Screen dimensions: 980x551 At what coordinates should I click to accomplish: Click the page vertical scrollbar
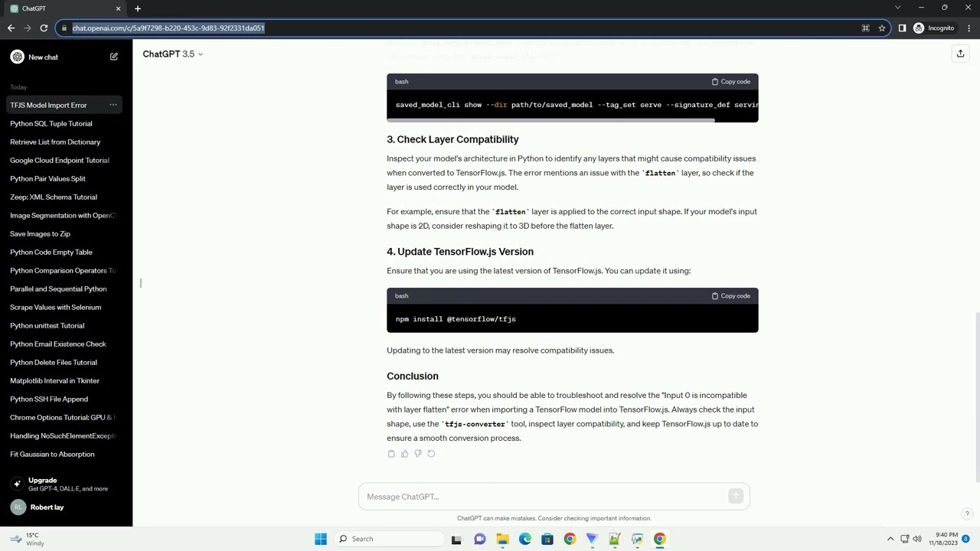(x=976, y=396)
